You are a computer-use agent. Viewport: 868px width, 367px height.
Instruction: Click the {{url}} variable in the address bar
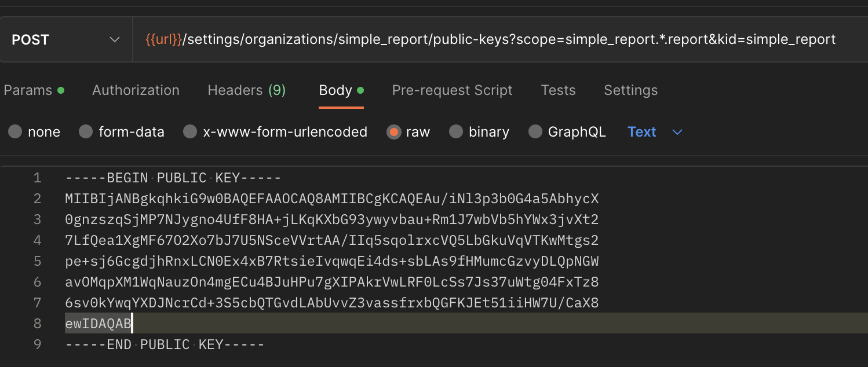pos(164,39)
